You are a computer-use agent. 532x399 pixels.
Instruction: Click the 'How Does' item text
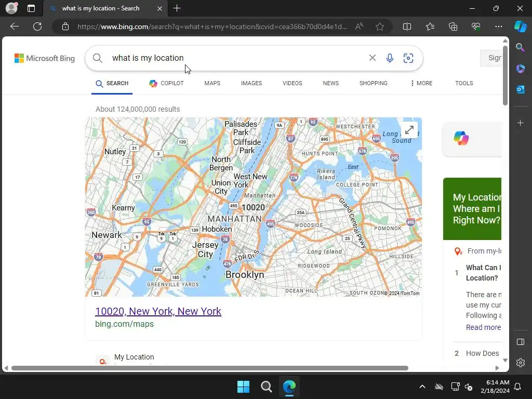(x=482, y=353)
